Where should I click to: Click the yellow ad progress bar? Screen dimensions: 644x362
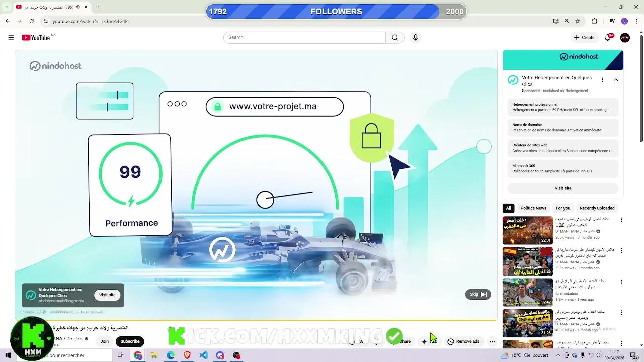click(256, 320)
